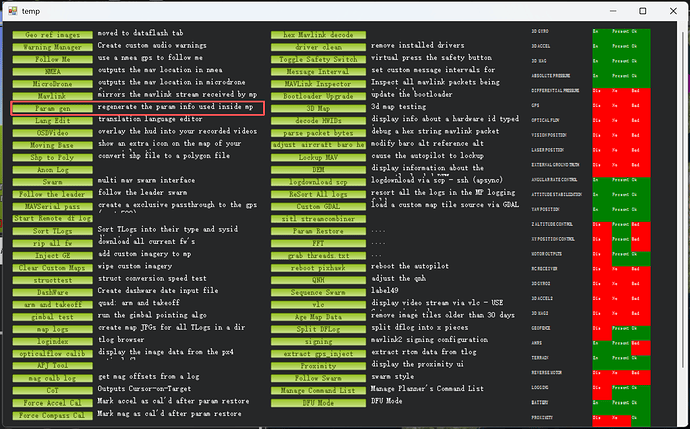
Task: Run Param gen to regenerate param info
Action: point(52,108)
